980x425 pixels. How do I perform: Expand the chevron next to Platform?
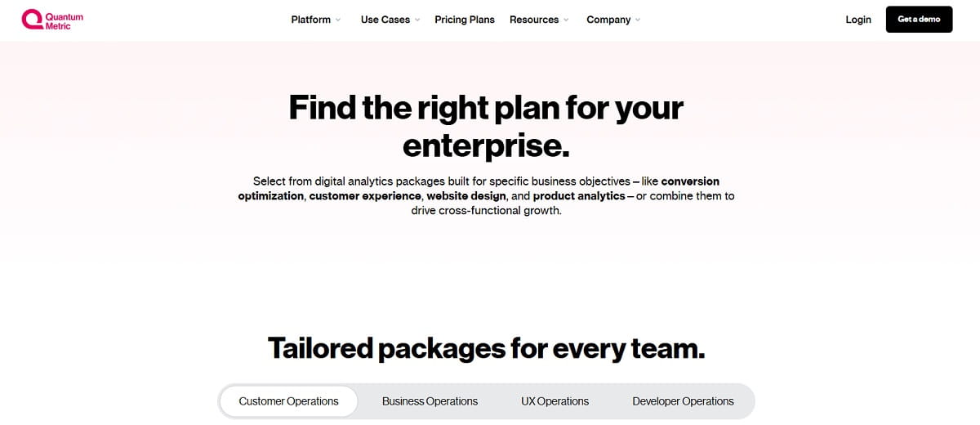point(338,20)
